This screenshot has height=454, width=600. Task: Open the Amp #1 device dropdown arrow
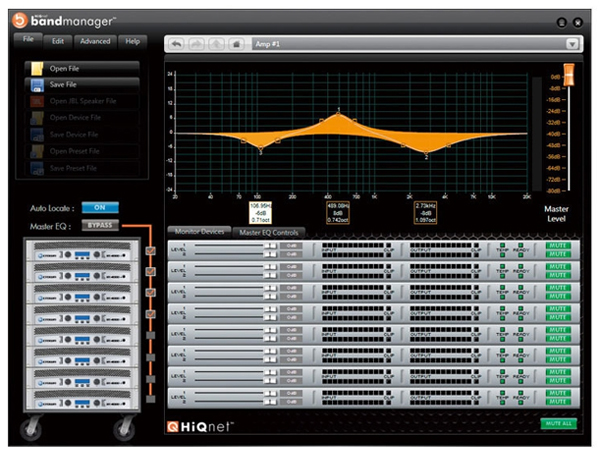(x=572, y=44)
